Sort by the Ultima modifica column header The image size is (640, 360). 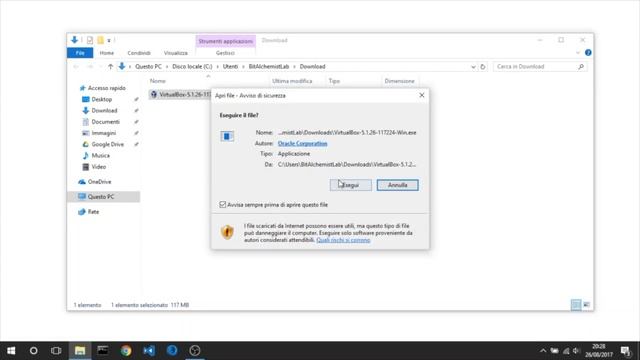[292, 81]
